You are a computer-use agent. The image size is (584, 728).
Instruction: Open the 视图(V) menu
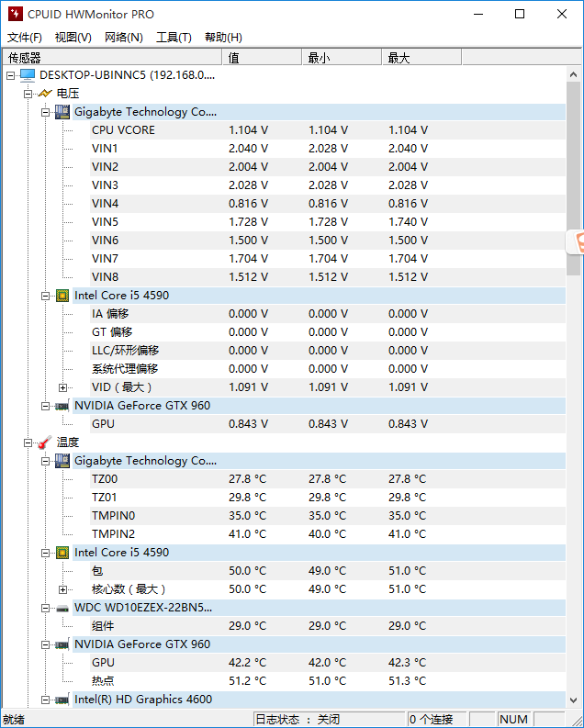(x=73, y=38)
